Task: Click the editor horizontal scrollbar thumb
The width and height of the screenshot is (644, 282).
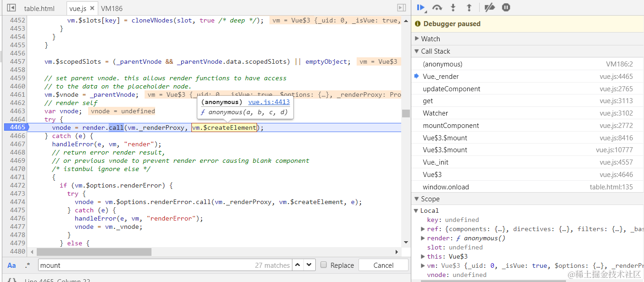Action: [94, 252]
